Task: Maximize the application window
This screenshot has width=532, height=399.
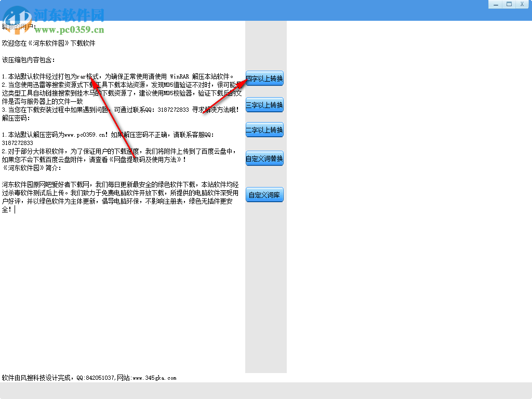Action: (x=509, y=4)
